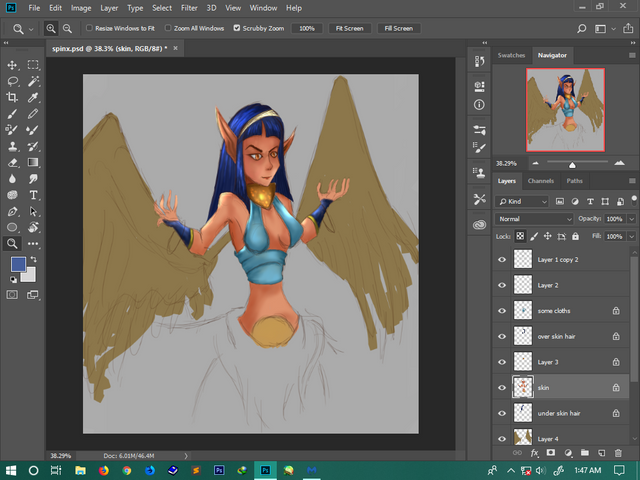Open the Layer menu

point(109,8)
